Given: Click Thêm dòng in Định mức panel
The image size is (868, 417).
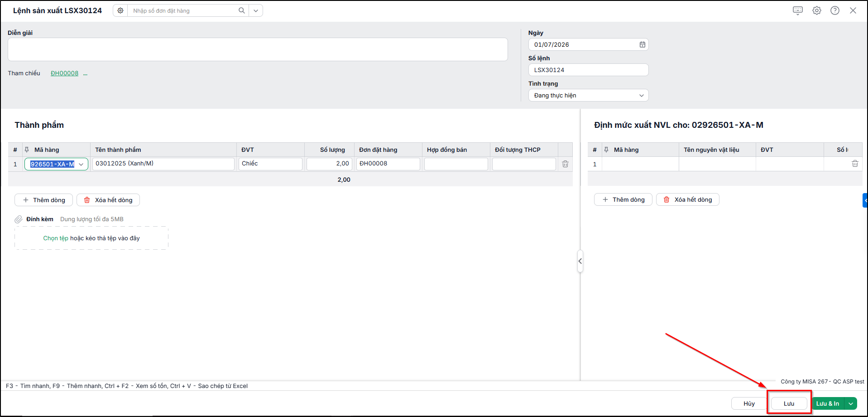Looking at the screenshot, I should [623, 199].
